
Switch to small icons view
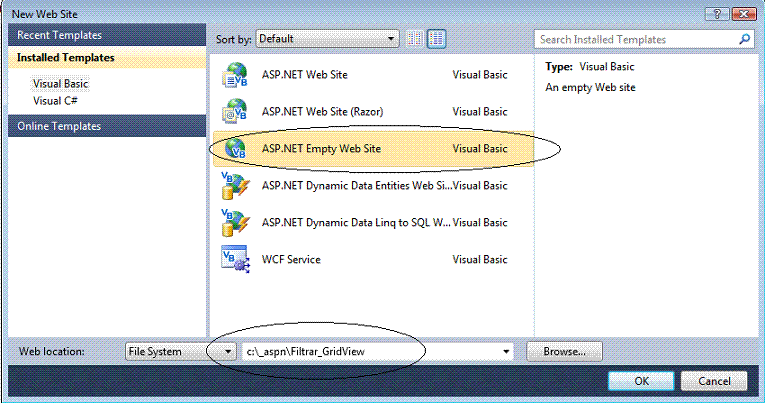click(x=415, y=39)
